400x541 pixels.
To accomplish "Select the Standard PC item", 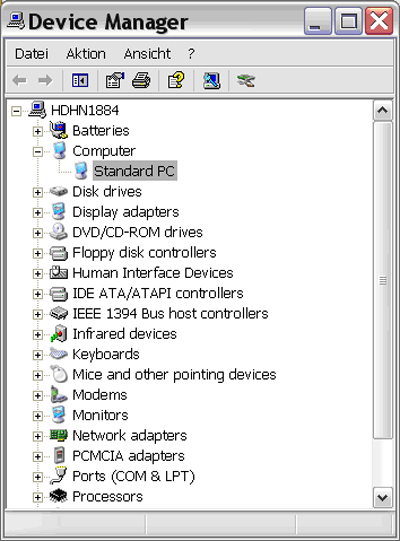I will click(135, 171).
